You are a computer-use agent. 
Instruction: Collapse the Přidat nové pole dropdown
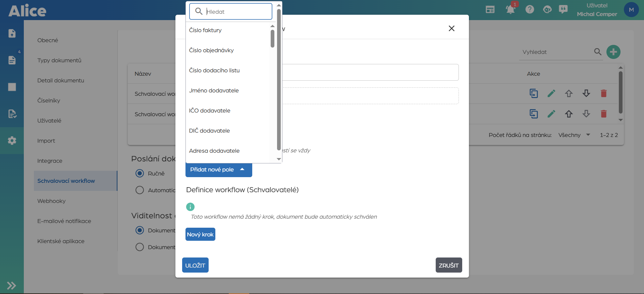218,170
